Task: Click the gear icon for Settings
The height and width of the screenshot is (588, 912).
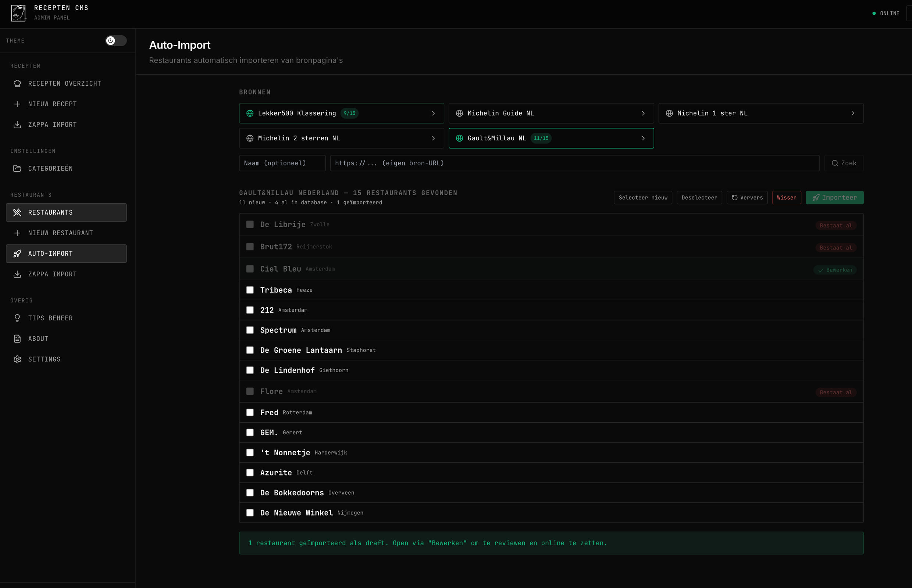Action: [x=17, y=359]
